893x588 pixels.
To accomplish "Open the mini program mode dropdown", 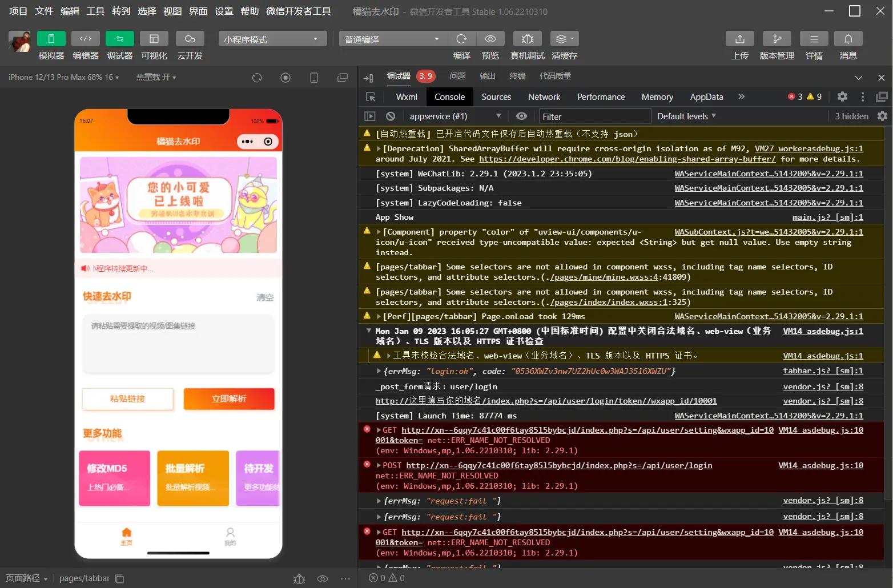I will (272, 39).
